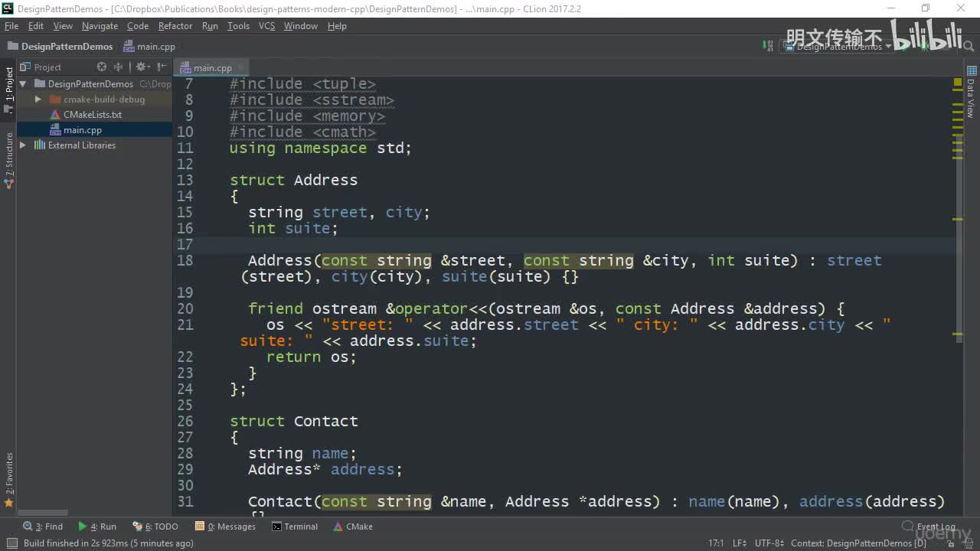Click the cursor position 17:1 indicator
Viewport: 980px width, 551px height.
point(716,543)
